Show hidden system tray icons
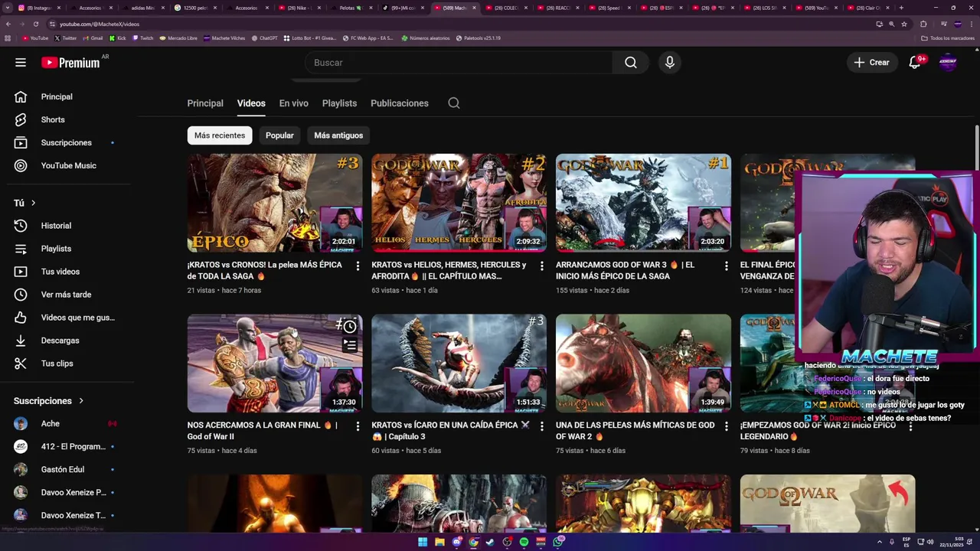The image size is (980, 551). coord(880,542)
